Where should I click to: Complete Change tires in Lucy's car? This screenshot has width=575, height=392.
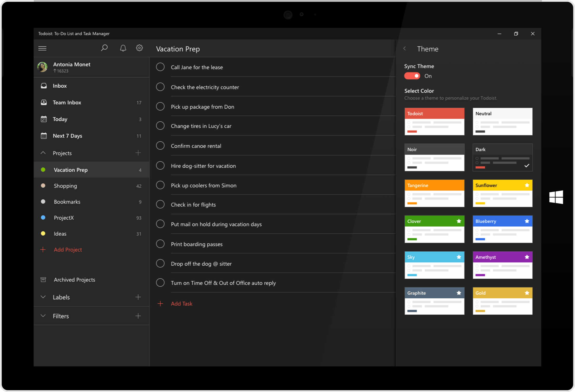(x=160, y=126)
